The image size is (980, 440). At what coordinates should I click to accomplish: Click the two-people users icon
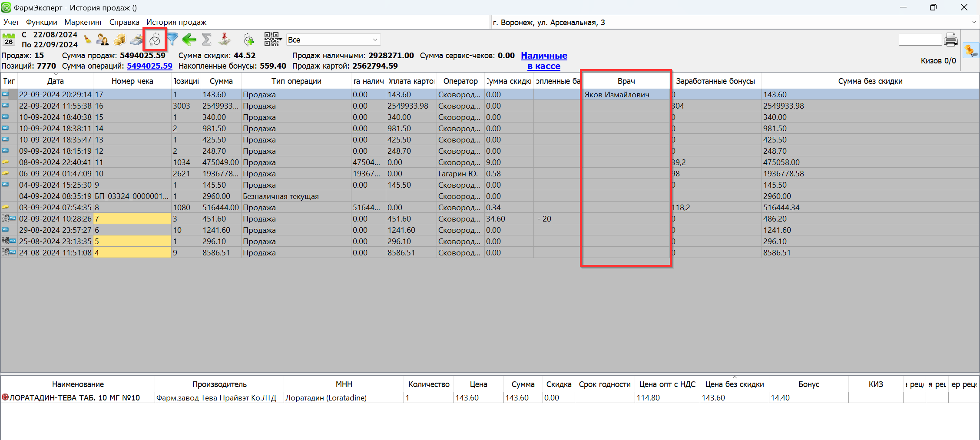(x=103, y=40)
